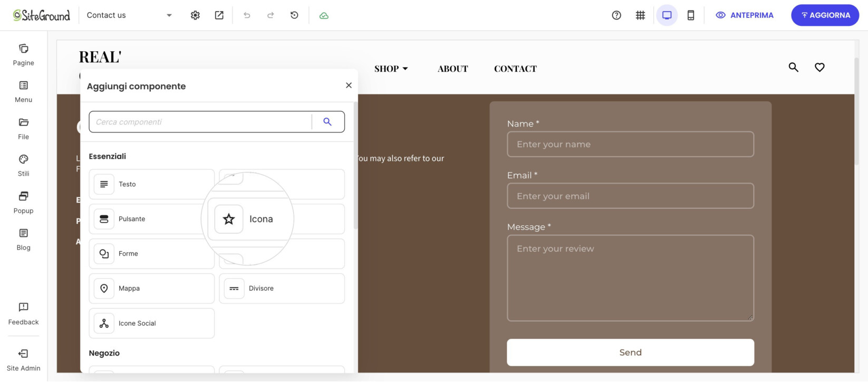
Task: Open the Blog sidebar panel
Action: click(x=24, y=240)
